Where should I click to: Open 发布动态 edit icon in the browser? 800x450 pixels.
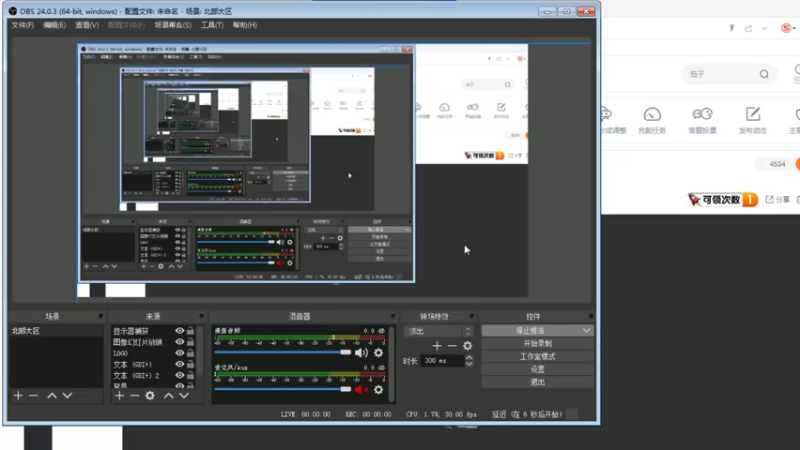(x=753, y=114)
